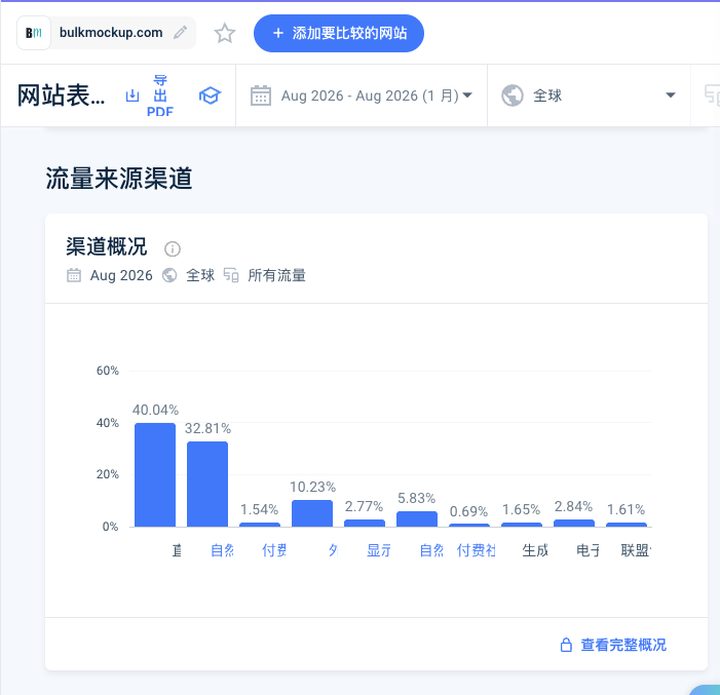Click the 流量来源渠道 section heading

pyautogui.click(x=119, y=178)
